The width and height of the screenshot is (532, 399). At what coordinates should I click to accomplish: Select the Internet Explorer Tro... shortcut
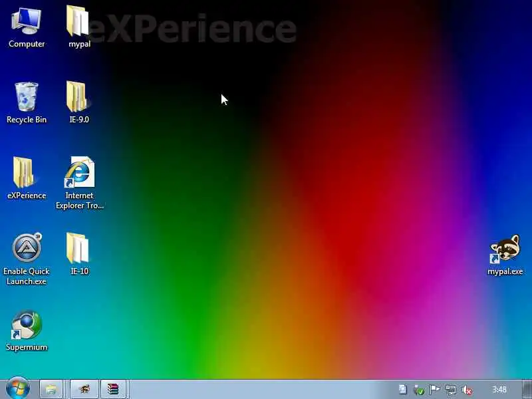pyautogui.click(x=79, y=182)
